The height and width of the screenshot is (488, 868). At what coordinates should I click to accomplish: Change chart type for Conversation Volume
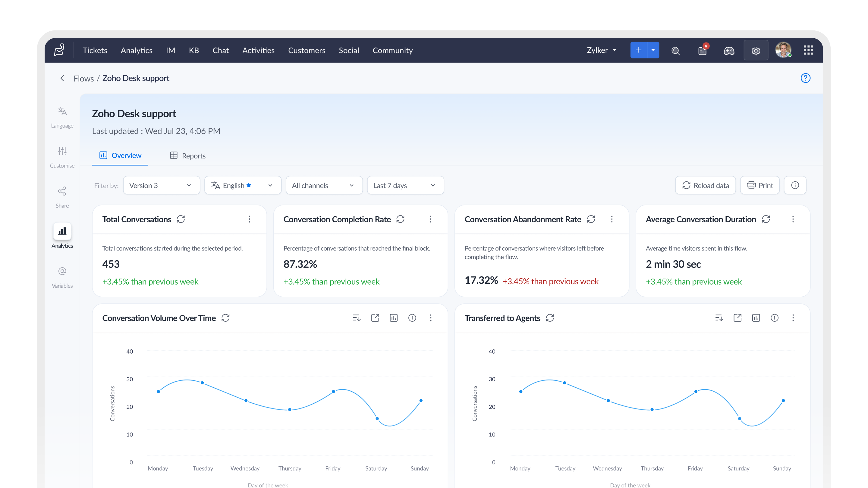[394, 318]
